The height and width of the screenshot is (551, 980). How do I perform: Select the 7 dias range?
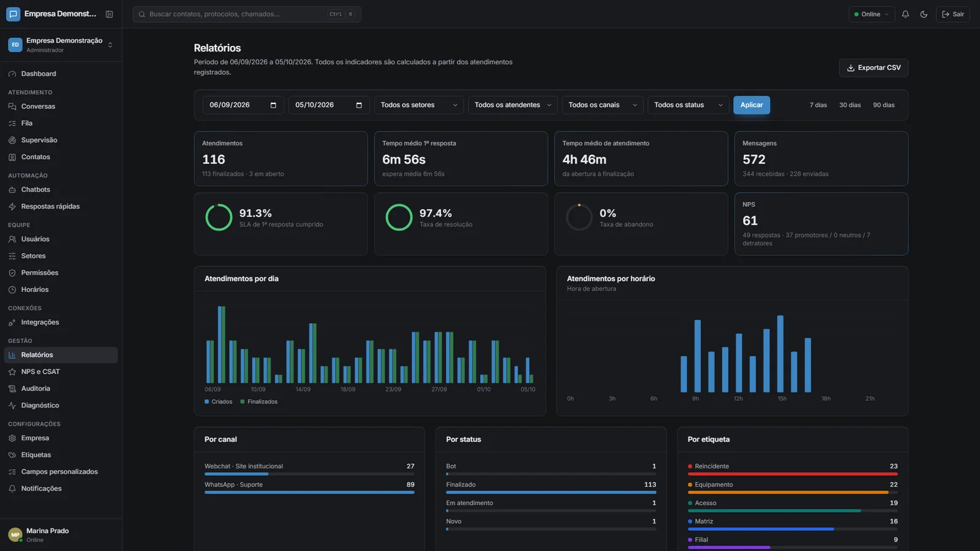point(818,105)
